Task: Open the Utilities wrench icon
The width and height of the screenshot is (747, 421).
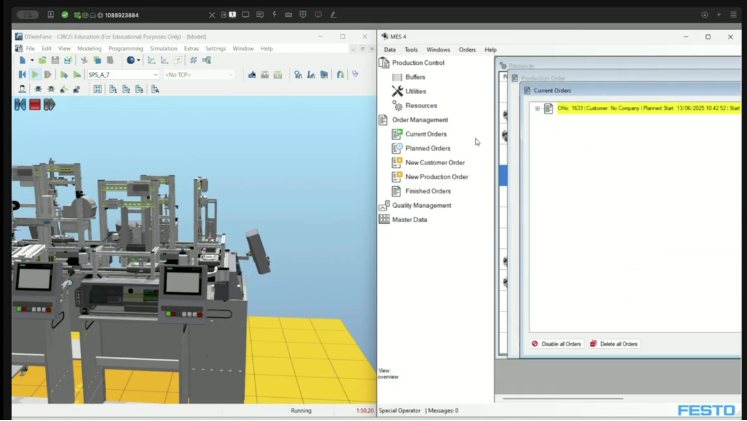Action: (x=397, y=91)
